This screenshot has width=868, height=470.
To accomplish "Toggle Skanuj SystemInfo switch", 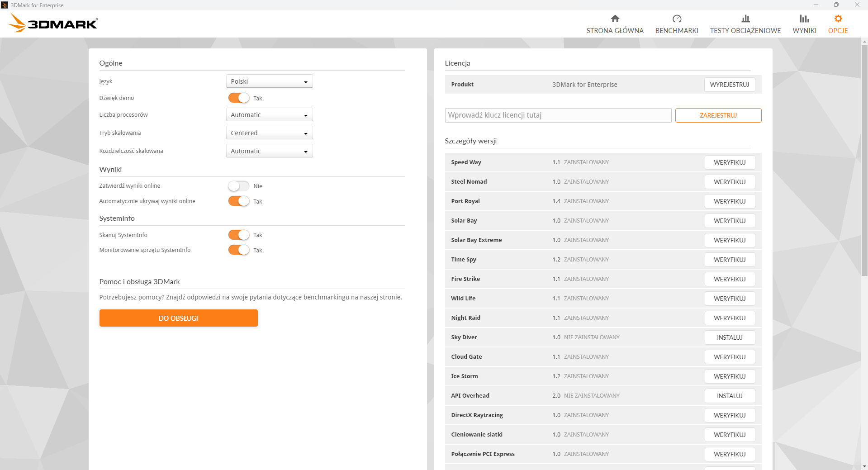I will coord(239,235).
